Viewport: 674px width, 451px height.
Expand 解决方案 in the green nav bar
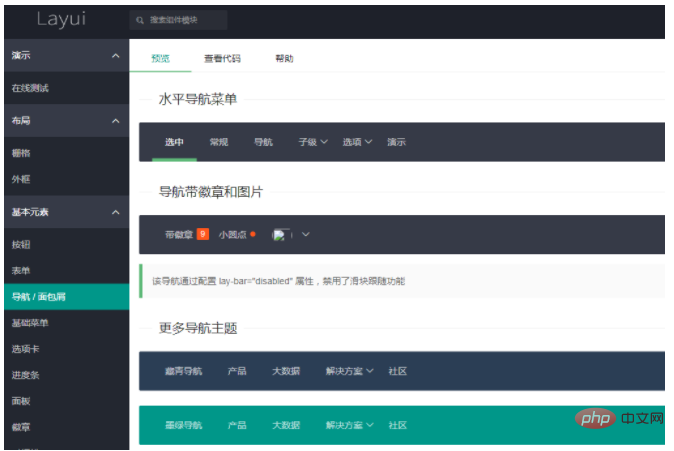tap(349, 426)
